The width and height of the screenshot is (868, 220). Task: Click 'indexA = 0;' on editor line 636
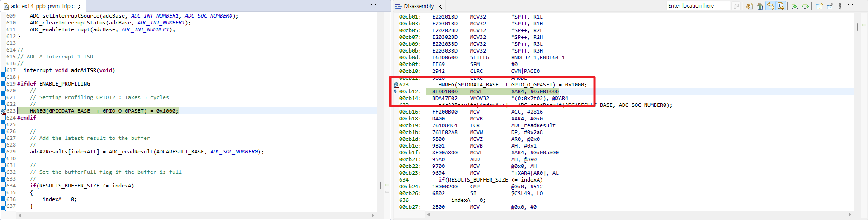(60, 199)
